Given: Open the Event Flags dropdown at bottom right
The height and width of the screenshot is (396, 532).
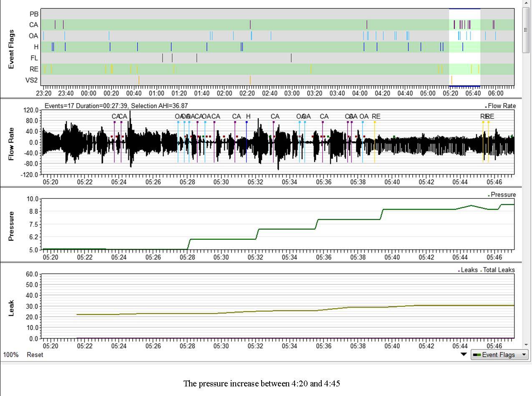Looking at the screenshot, I should pos(499,355).
